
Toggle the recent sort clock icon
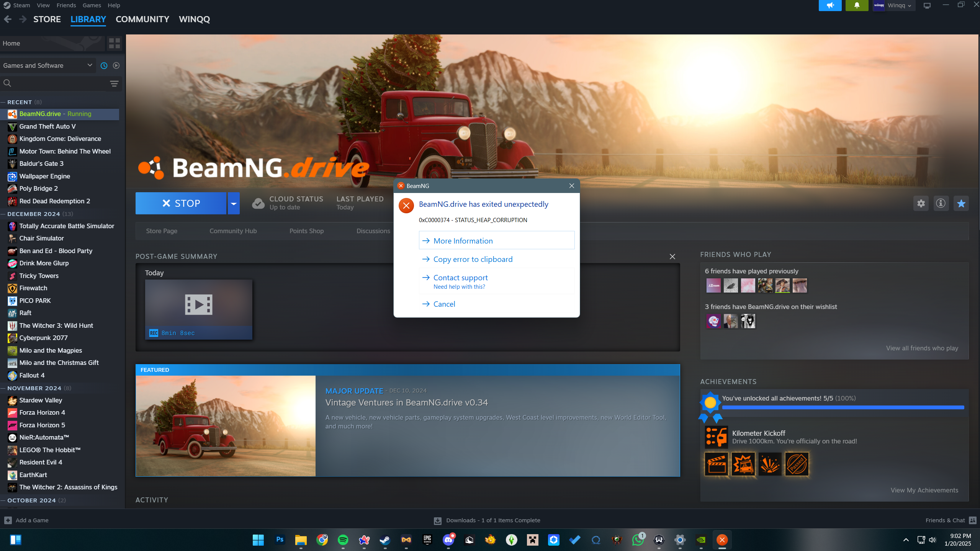pos(104,65)
